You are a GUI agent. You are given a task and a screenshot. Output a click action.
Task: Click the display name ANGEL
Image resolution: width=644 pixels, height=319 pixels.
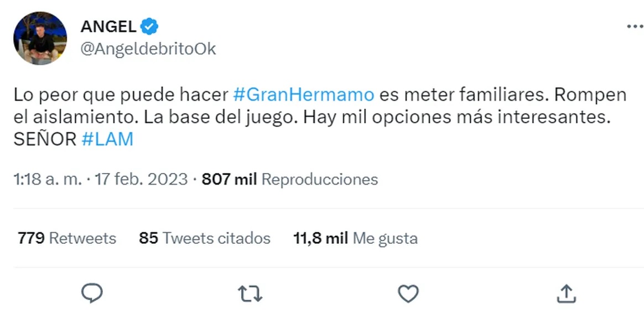point(108,26)
